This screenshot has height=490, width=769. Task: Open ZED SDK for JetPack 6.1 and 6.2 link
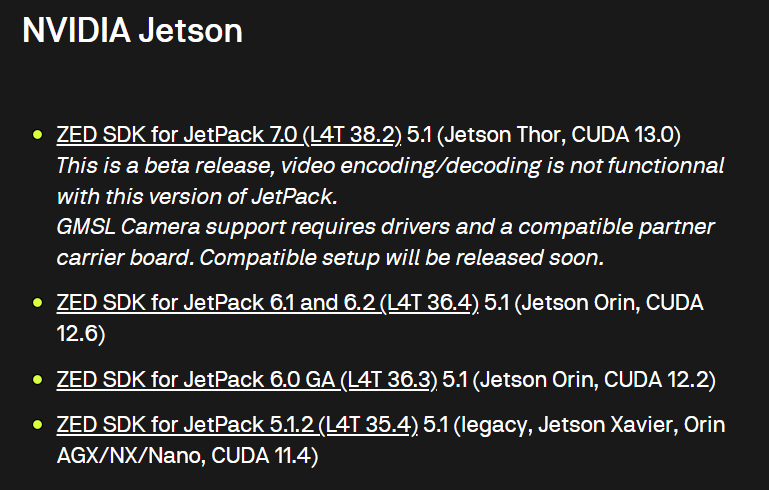pyautogui.click(x=267, y=303)
